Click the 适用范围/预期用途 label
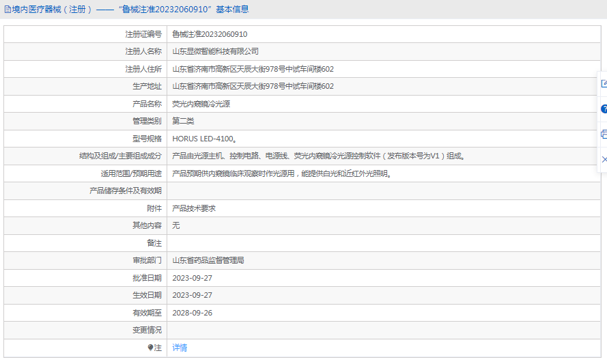Screen dimensions: 607x364 [131, 173]
